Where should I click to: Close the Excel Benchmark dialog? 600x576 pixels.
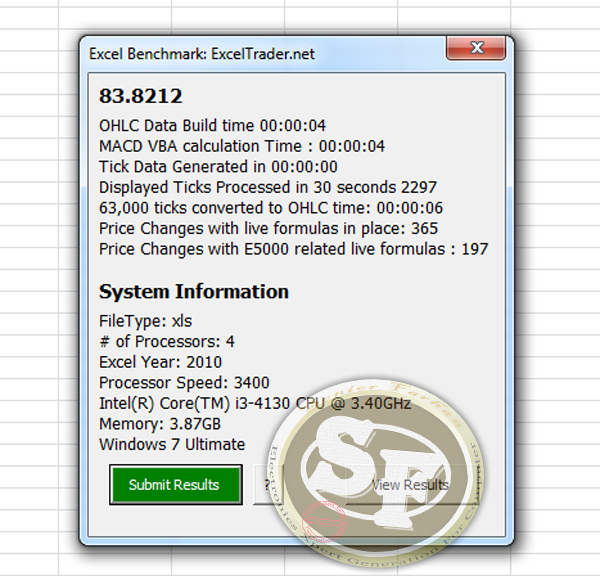point(476,48)
